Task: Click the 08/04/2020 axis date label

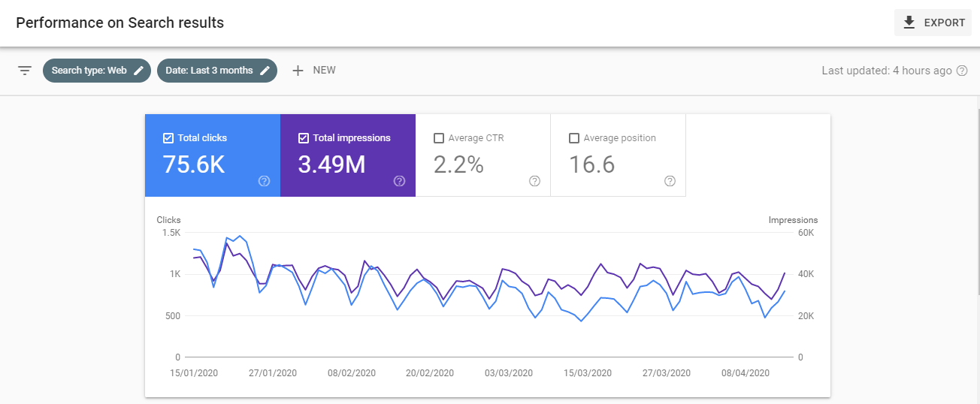Action: [x=746, y=373]
